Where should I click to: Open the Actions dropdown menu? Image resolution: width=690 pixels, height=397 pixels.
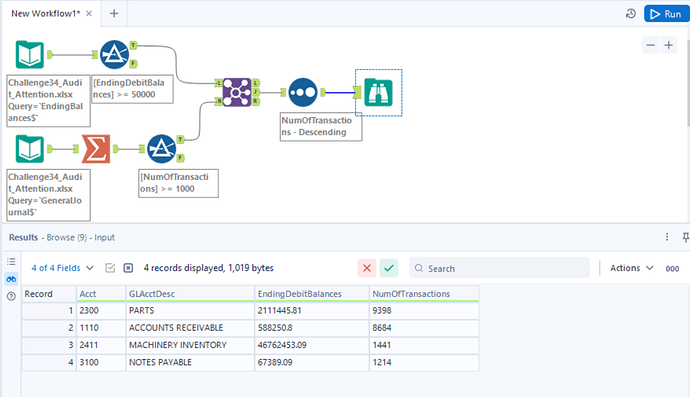(631, 268)
